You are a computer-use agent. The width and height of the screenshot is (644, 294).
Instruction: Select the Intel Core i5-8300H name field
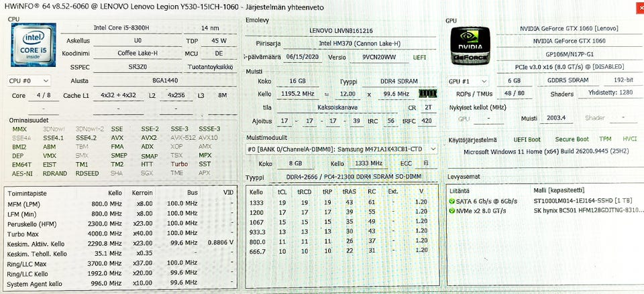pyautogui.click(x=121, y=28)
